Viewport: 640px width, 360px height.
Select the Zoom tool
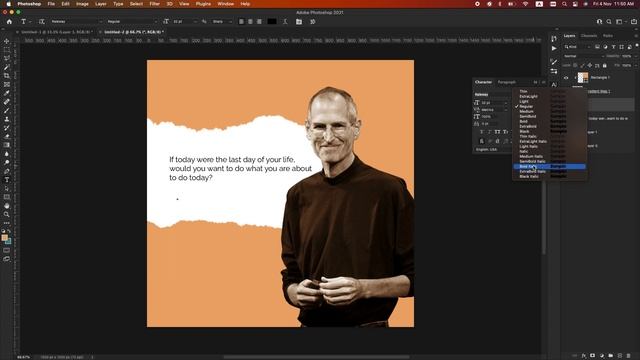[7, 214]
